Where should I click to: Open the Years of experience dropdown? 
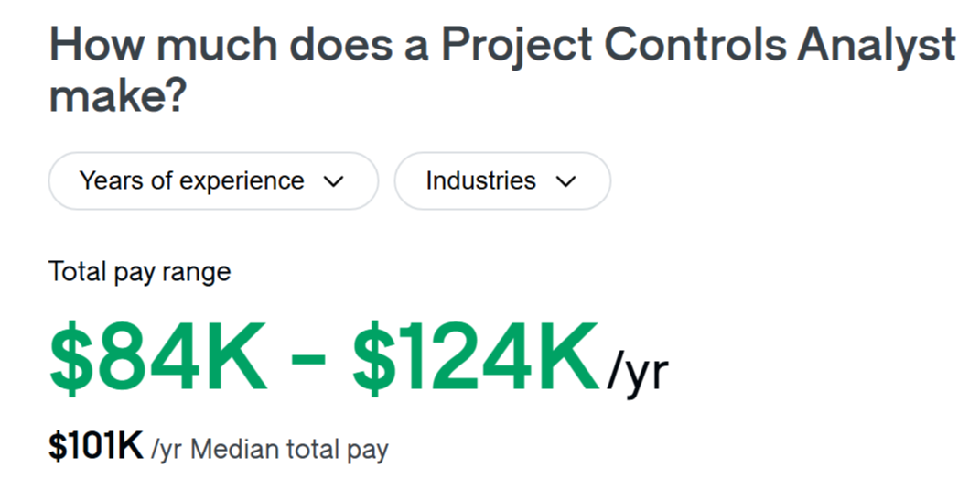click(213, 180)
